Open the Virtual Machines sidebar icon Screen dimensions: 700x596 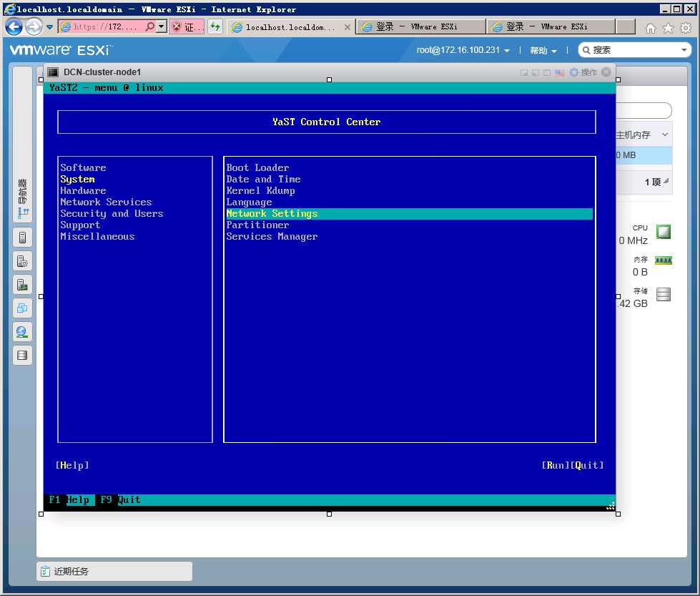pos(22,308)
